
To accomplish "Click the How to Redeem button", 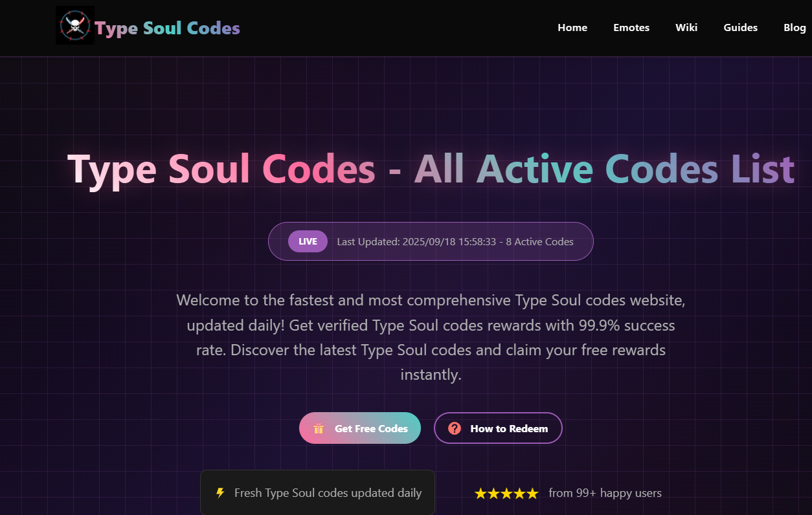I will pyautogui.click(x=498, y=428).
